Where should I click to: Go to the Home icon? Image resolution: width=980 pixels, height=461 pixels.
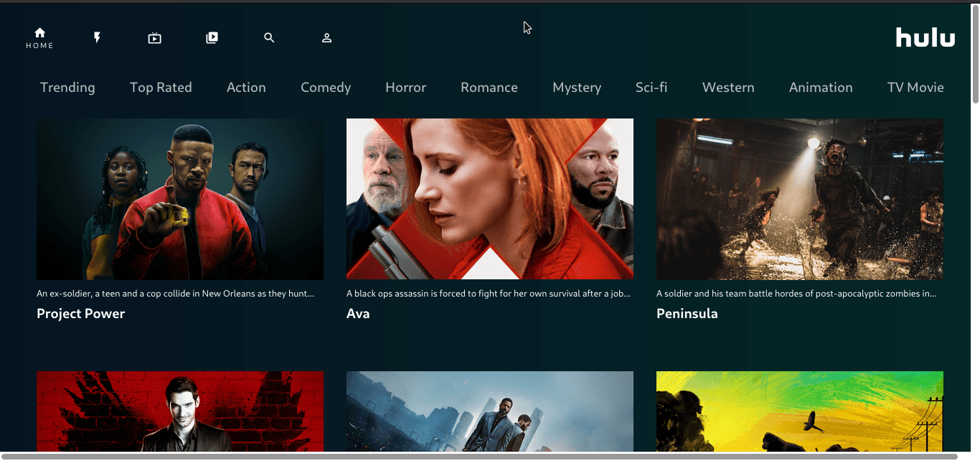tap(39, 33)
